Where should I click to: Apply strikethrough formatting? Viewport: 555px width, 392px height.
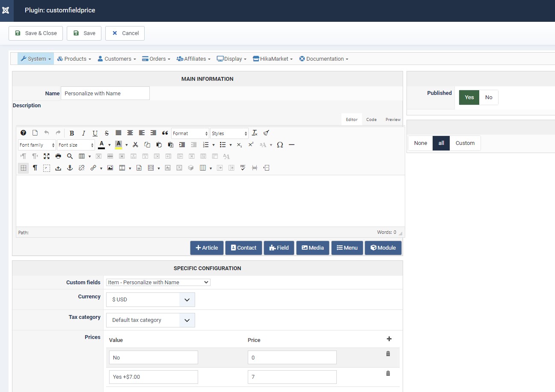point(107,133)
